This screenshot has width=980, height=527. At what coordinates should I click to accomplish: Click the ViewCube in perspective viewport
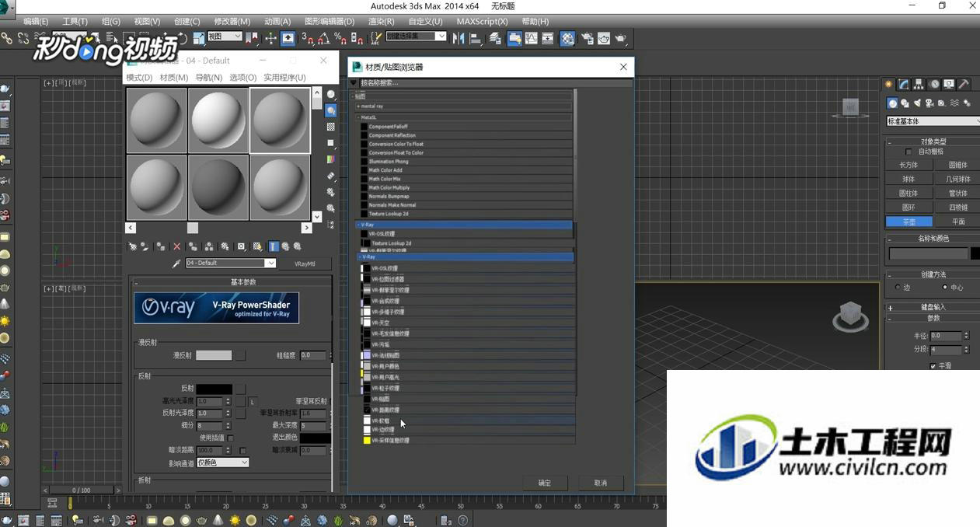pos(850,315)
